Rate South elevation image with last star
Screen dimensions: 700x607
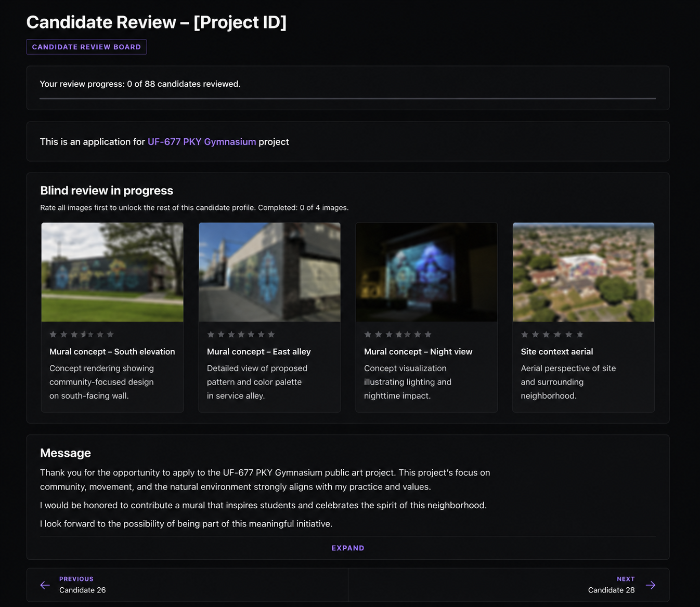[110, 334]
